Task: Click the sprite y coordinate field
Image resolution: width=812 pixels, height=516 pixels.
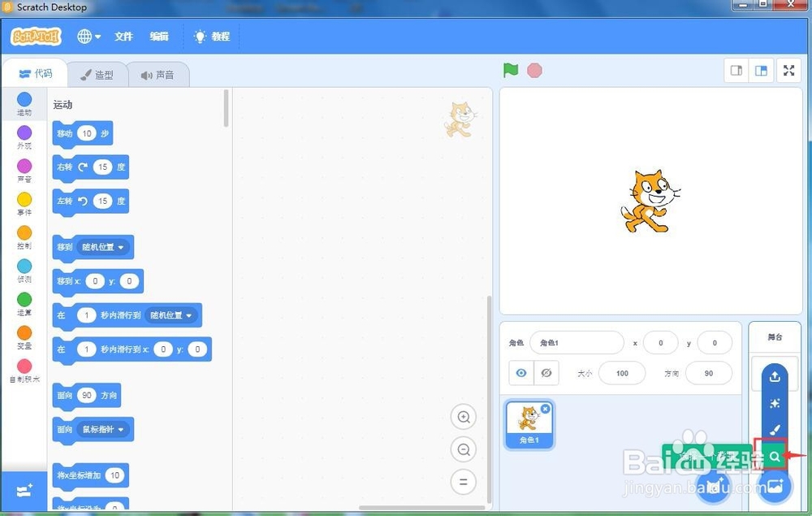Action: pos(715,343)
